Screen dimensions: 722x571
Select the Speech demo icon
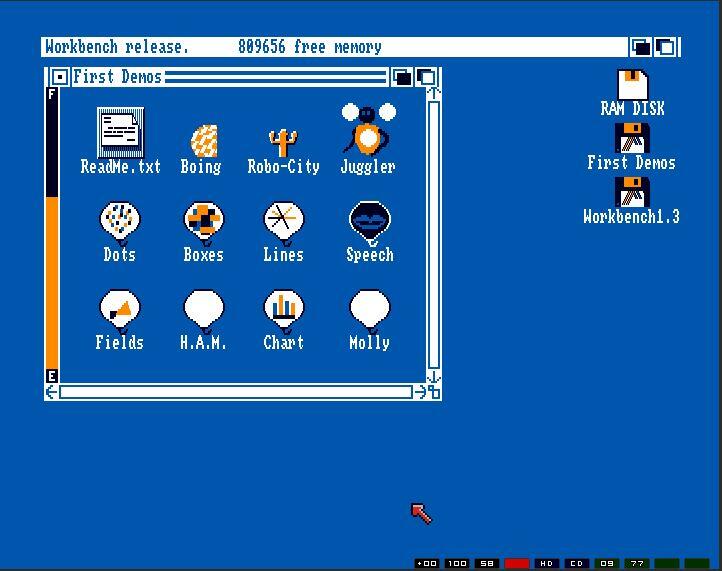click(x=370, y=223)
